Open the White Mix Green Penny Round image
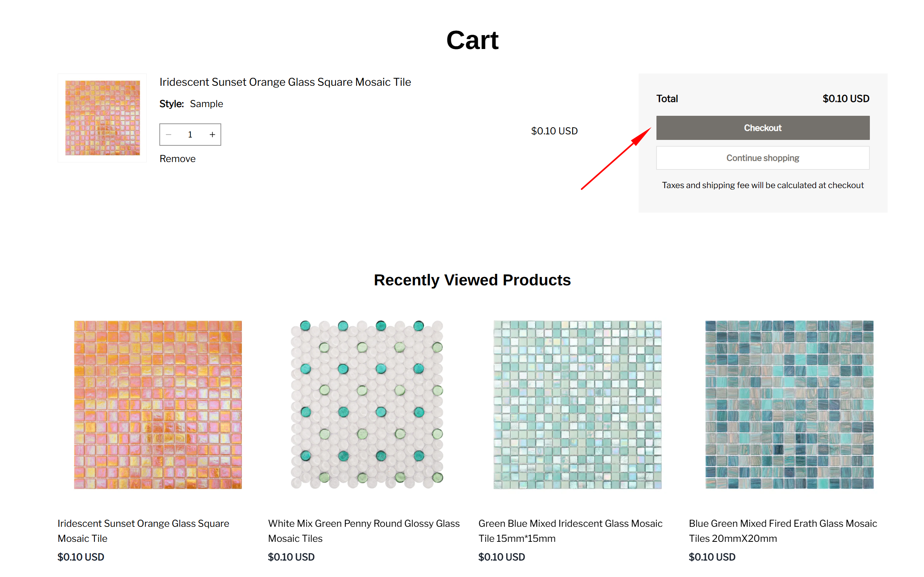Screen dimensions: 924x577 [x=367, y=404]
